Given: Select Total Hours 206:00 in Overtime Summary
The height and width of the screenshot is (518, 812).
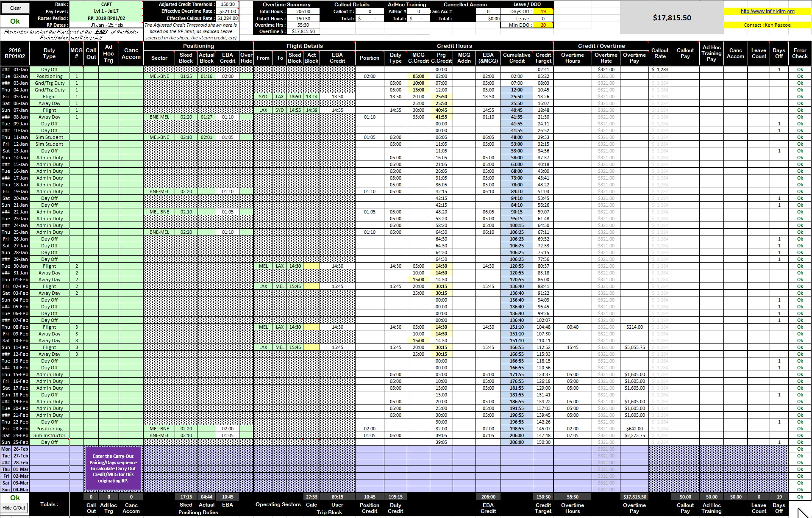Looking at the screenshot, I should (303, 11).
